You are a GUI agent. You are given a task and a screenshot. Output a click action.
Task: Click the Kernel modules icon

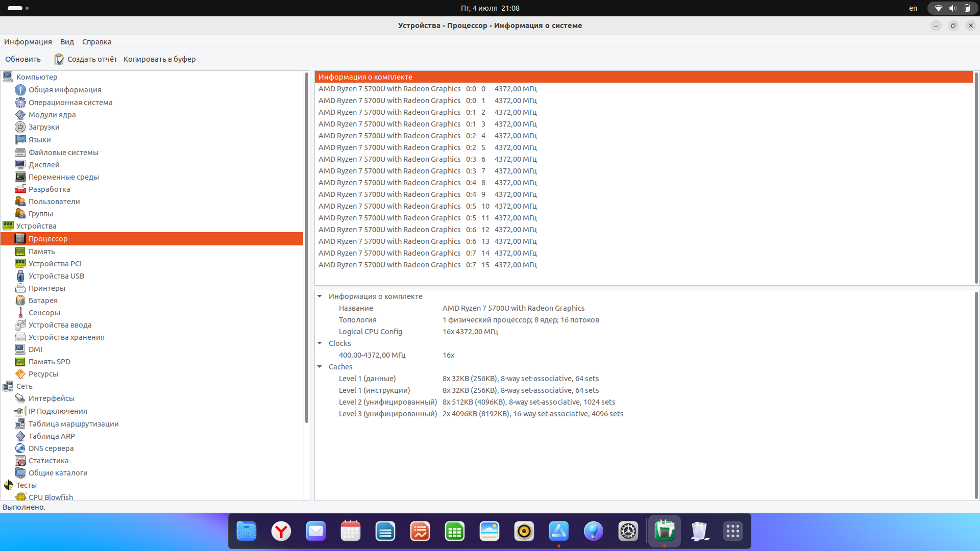(x=20, y=115)
